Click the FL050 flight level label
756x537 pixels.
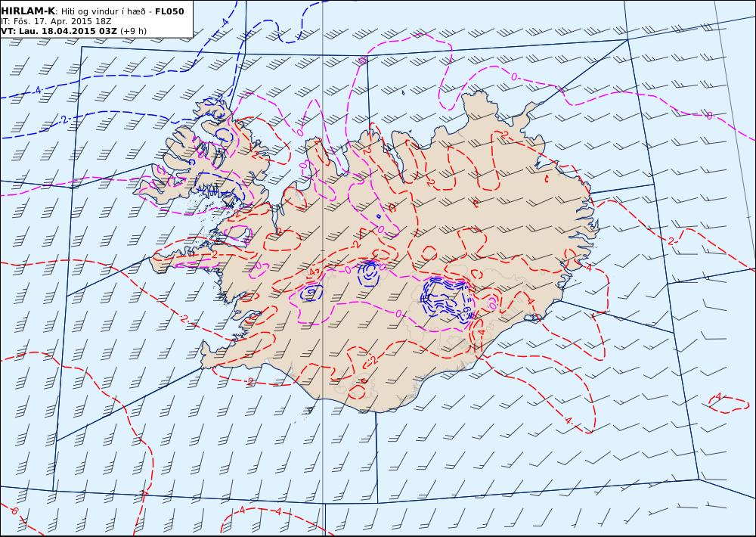coord(169,11)
